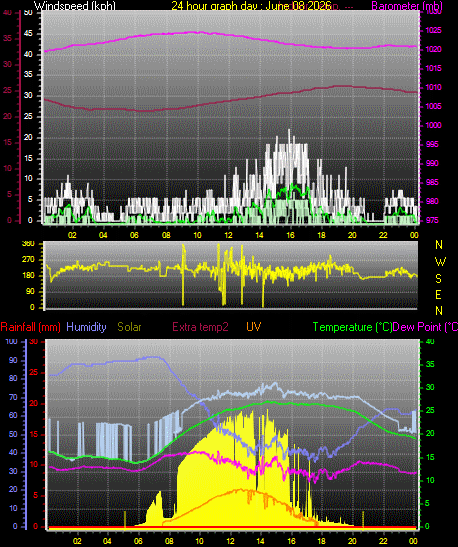
Task: Click the "S" compass letter
Action: click(x=439, y=278)
